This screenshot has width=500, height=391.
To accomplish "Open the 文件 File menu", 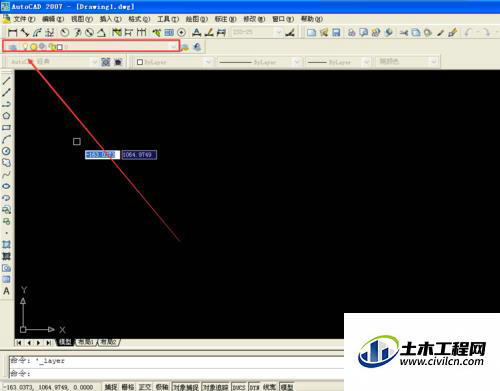I will click(x=24, y=19).
